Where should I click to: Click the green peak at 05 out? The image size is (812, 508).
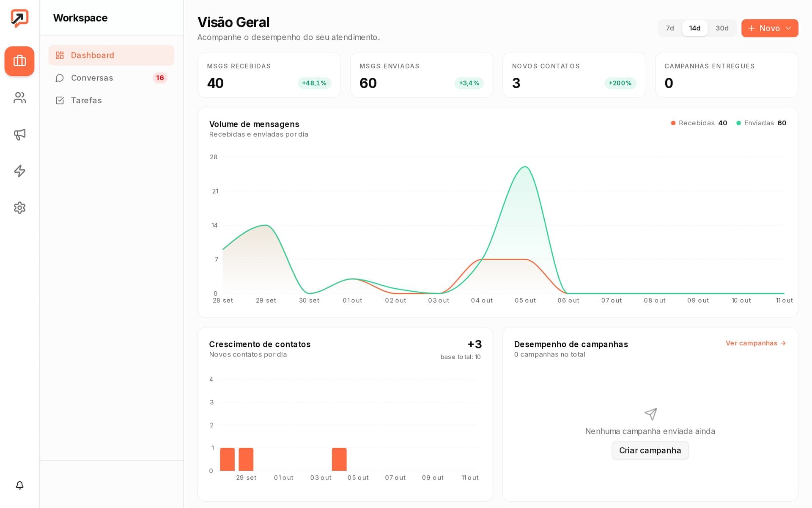click(525, 167)
